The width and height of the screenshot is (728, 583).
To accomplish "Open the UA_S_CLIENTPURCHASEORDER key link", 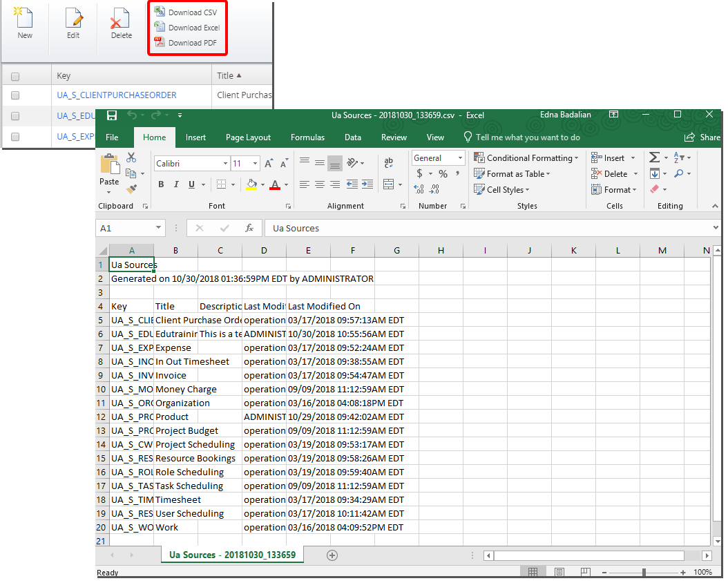I will 117,95.
